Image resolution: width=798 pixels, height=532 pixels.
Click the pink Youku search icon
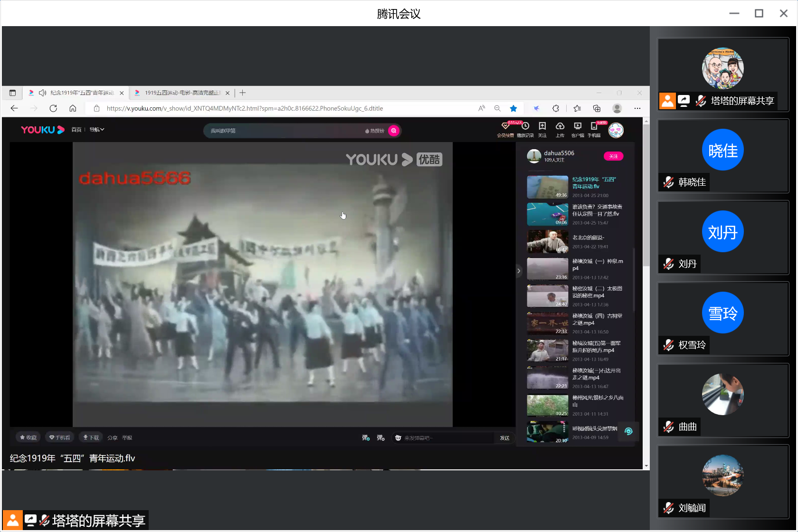[x=394, y=131]
